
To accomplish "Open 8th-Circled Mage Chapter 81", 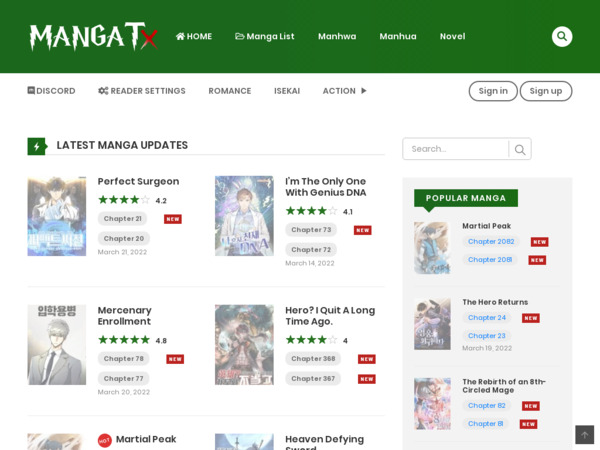I will 485,424.
